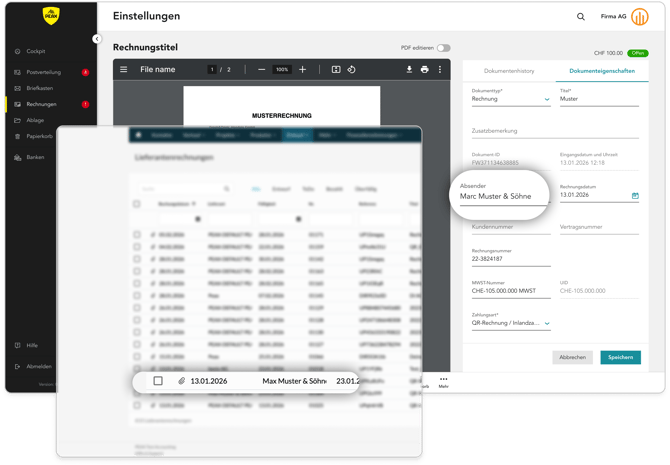Open the PDF viewer three-dot options menu
The height and width of the screenshot is (465, 670).
[x=440, y=70]
